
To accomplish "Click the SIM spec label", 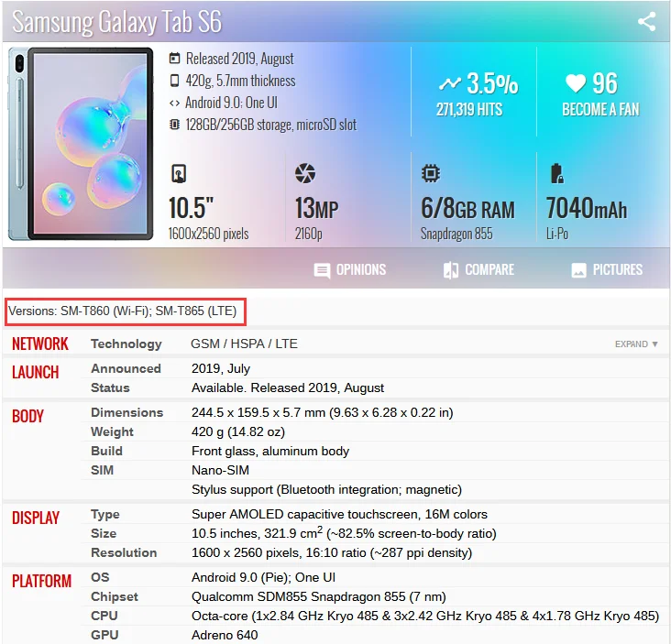I will pos(102,470).
